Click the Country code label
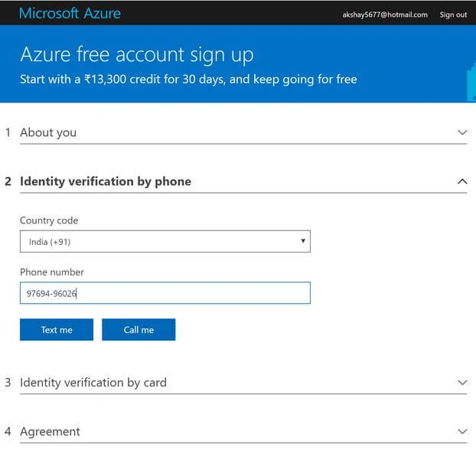Viewport: 476px width, 453px height. pos(49,220)
